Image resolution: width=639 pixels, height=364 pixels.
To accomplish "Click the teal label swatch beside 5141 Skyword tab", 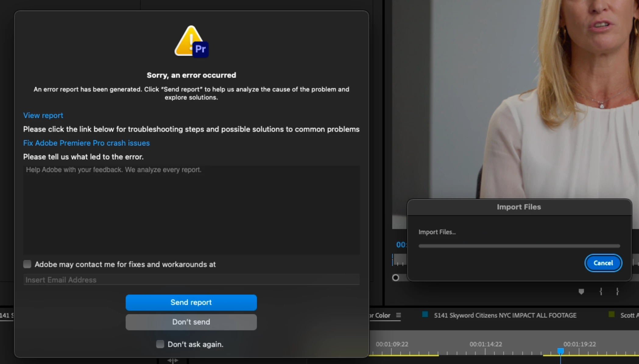I will [x=425, y=315].
